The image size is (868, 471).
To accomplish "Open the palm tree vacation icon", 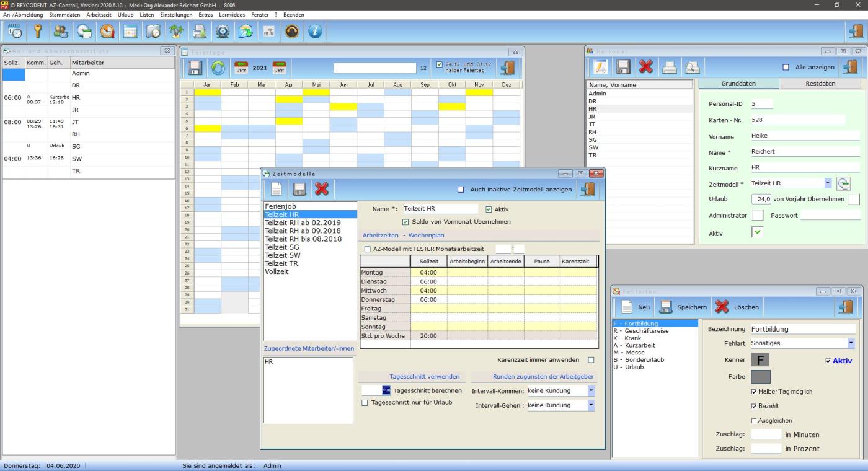I will point(177,31).
